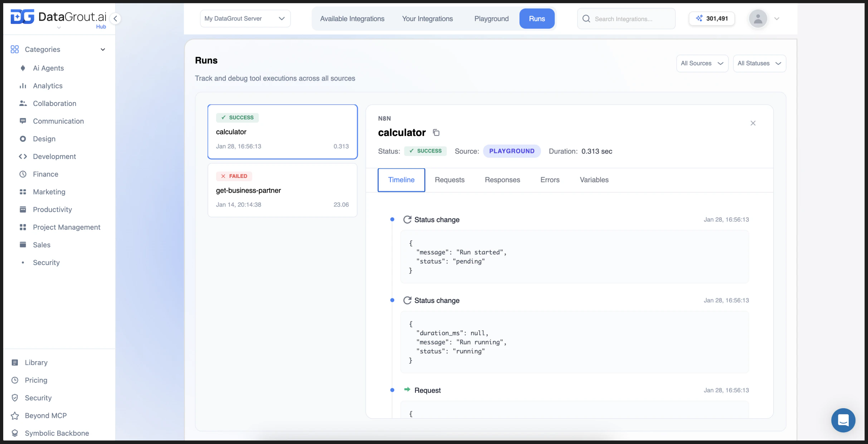Screen dimensions: 868x444
Task: Click the Symbolic Backbone icon
Action: (x=15, y=433)
